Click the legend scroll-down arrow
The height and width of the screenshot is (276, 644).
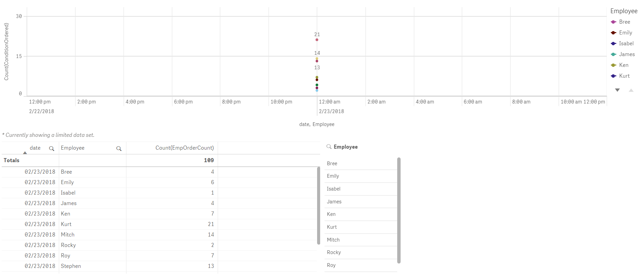click(617, 90)
